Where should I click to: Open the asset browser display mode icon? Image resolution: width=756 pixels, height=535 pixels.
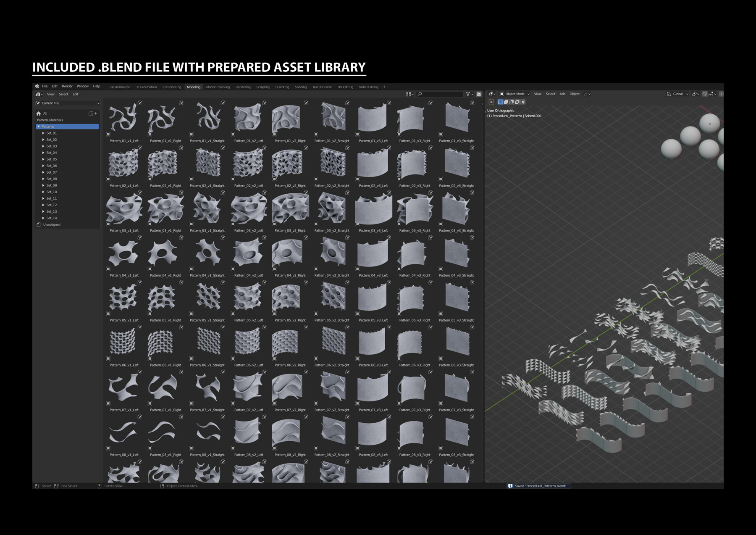409,94
